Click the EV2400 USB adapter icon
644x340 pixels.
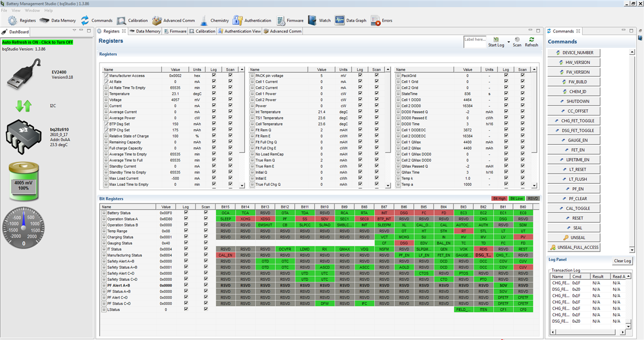tap(24, 74)
